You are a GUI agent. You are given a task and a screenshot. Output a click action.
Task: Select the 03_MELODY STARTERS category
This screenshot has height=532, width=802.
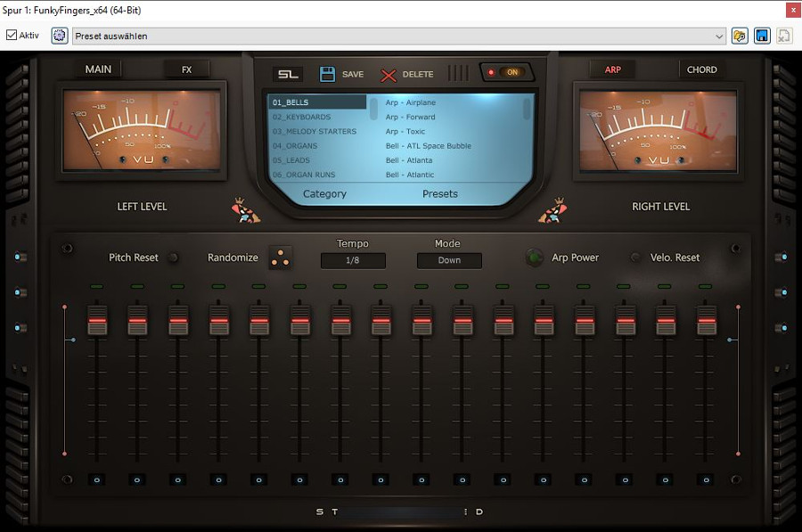tap(317, 131)
